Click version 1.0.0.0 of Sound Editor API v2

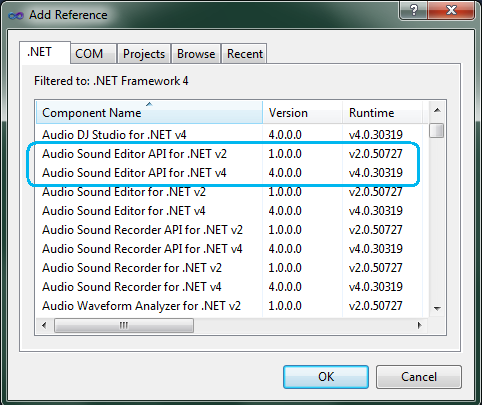pos(285,154)
